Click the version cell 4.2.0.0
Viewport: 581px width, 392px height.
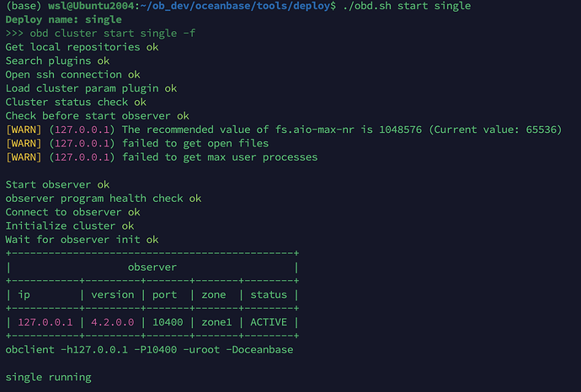click(x=113, y=322)
